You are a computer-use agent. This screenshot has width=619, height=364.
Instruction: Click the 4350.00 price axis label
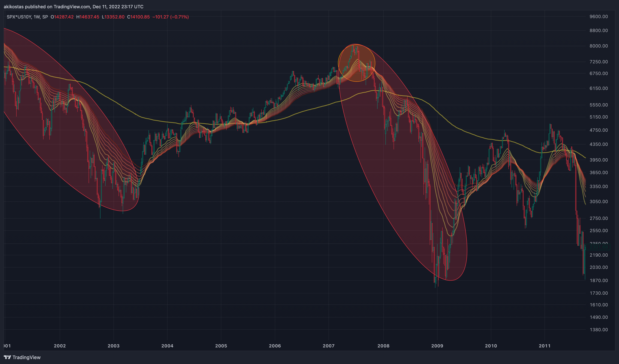pyautogui.click(x=599, y=144)
